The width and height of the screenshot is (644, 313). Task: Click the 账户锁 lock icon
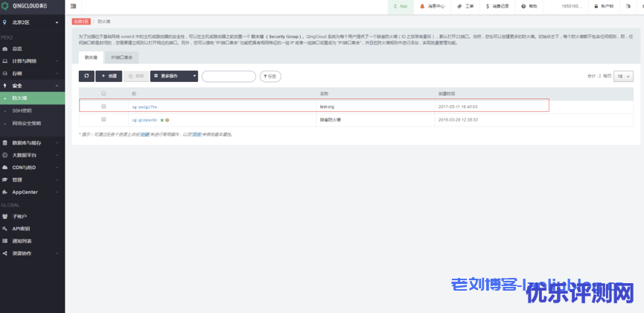593,6
